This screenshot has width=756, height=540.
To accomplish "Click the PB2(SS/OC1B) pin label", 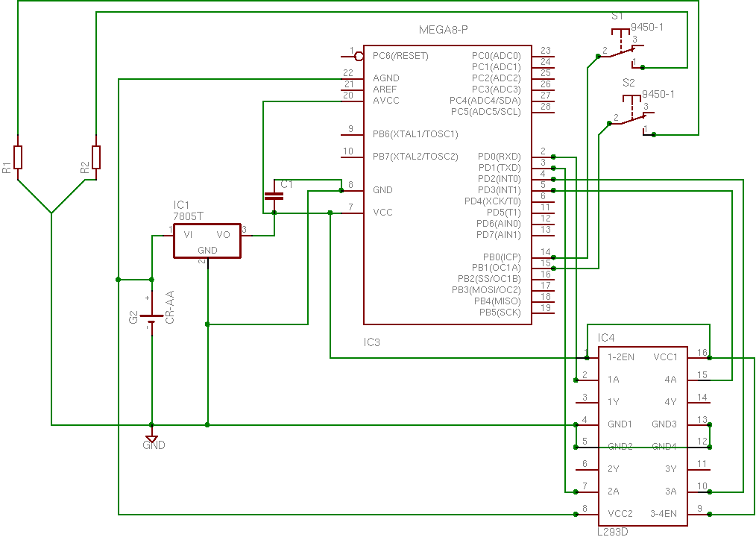I will (x=489, y=279).
